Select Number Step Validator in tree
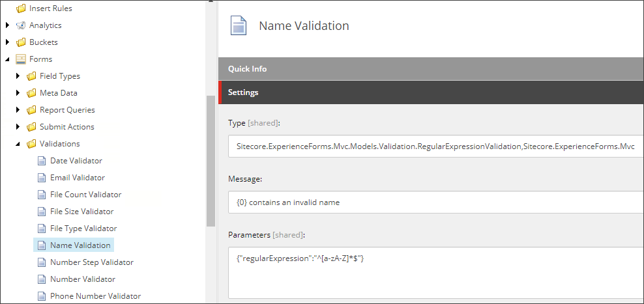 coord(92,262)
